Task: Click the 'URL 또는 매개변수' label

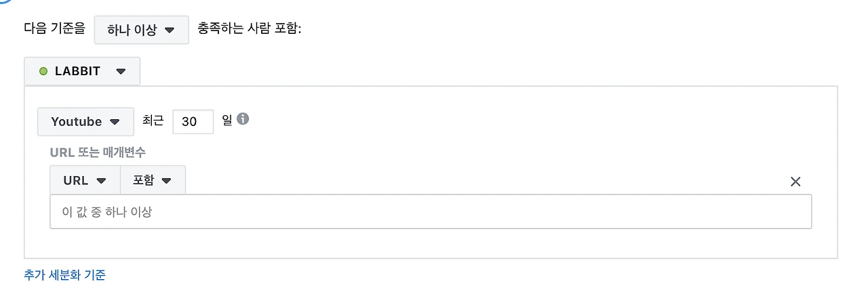Action: [98, 152]
